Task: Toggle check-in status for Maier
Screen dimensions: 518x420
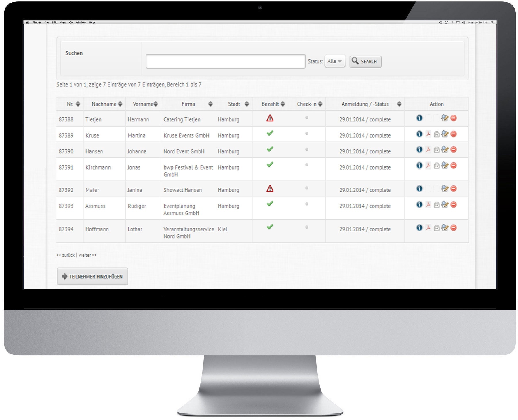Action: (307, 188)
